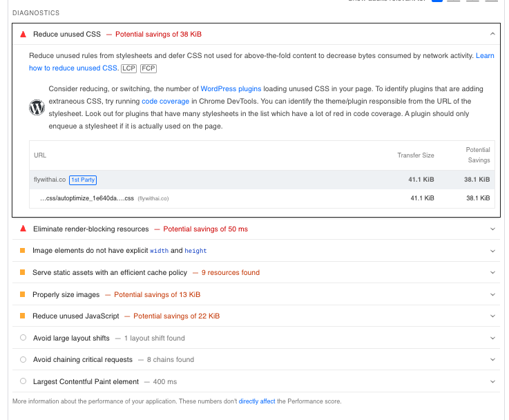This screenshot has width=509, height=420.
Task: Click the LCP metric tag
Action: [128, 68]
